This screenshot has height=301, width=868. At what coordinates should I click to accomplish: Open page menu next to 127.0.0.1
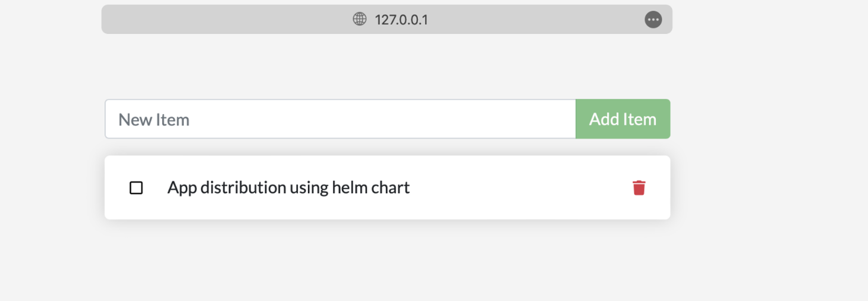pyautogui.click(x=653, y=20)
